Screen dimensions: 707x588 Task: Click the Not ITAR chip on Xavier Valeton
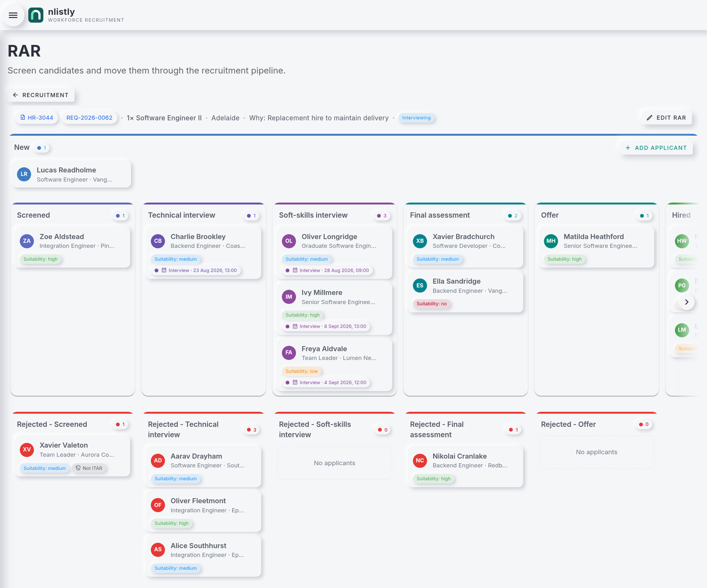(x=89, y=468)
